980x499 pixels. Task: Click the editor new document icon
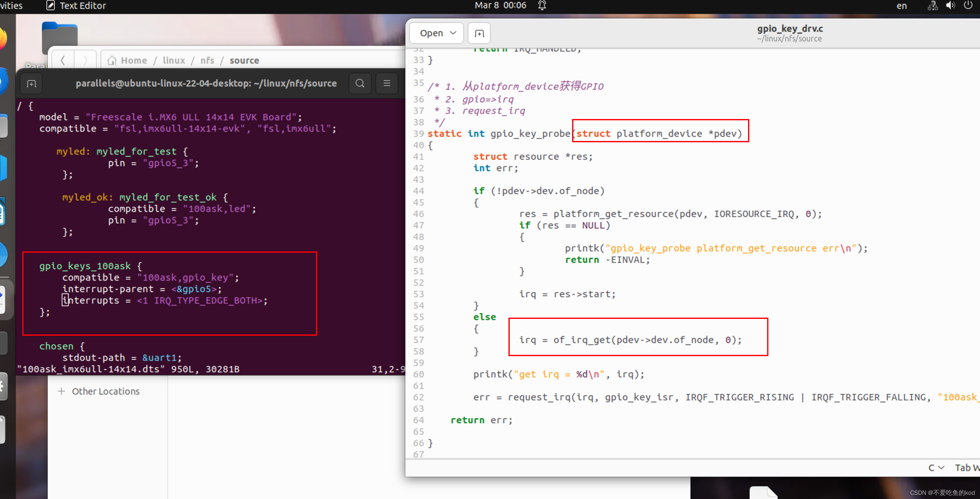coord(479,33)
